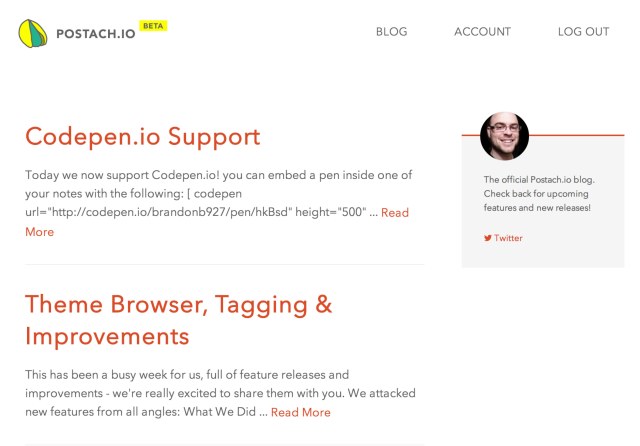Open the Codepen.io Support post title
This screenshot has height=446, width=640.
coord(142,137)
